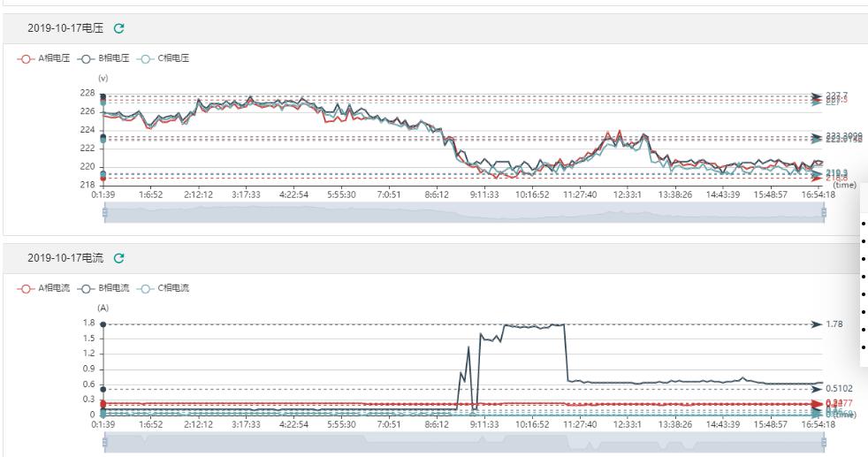
Task: Toggle the A相电流 legend series
Action: tap(46, 288)
